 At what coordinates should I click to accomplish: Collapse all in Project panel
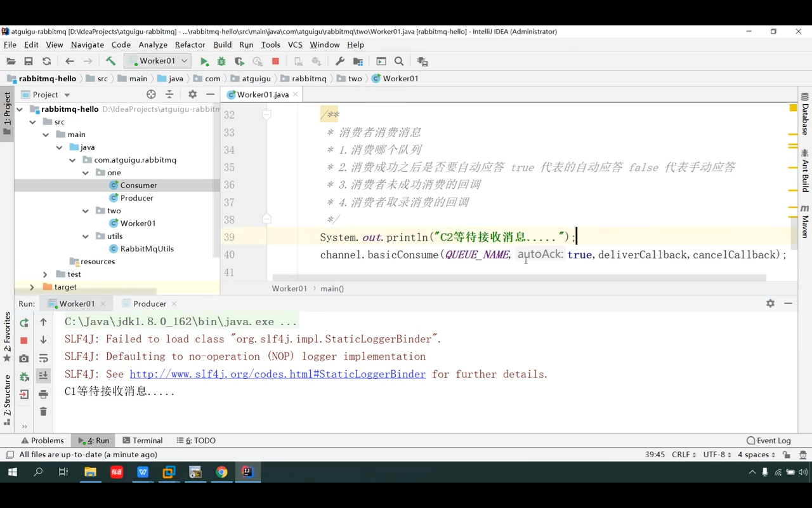(169, 95)
